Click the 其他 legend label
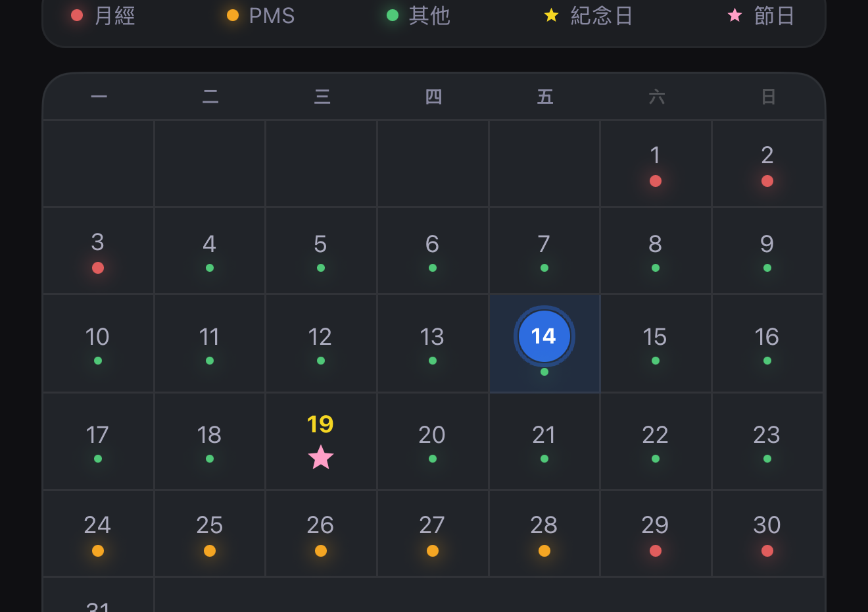The height and width of the screenshot is (612, 868). point(429,15)
